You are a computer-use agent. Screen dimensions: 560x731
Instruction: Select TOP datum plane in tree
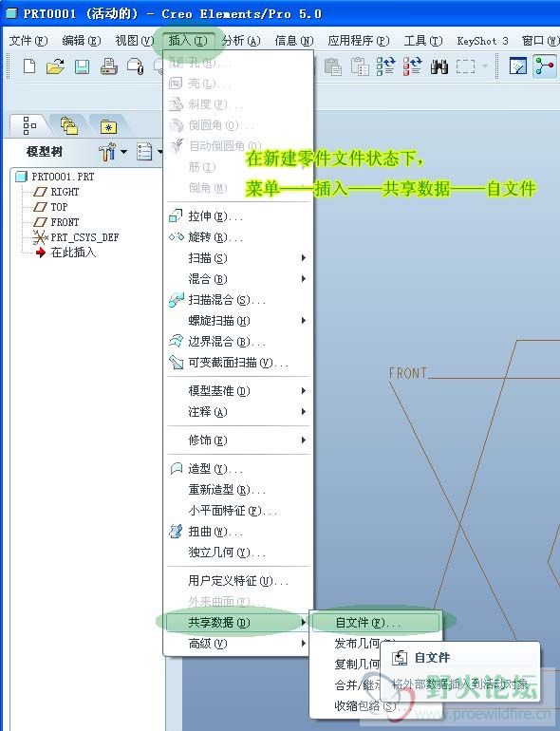tap(51, 207)
